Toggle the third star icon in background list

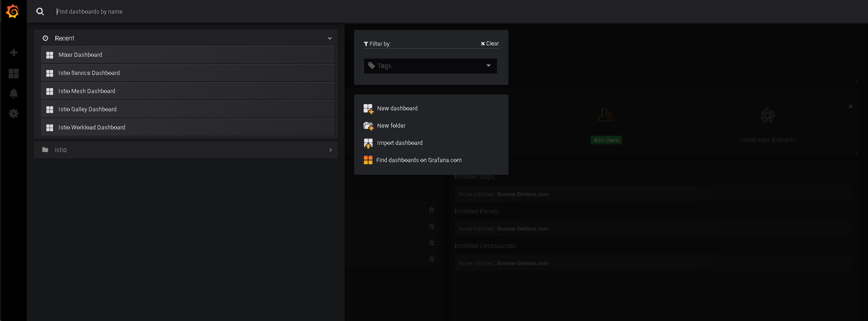432,242
